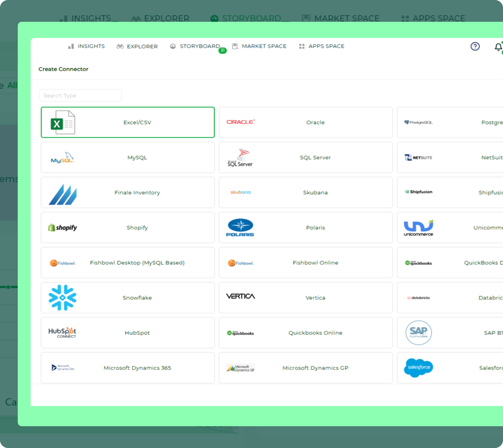Choose Fishbowl Desktop (MySQL Based) label

[137, 263]
